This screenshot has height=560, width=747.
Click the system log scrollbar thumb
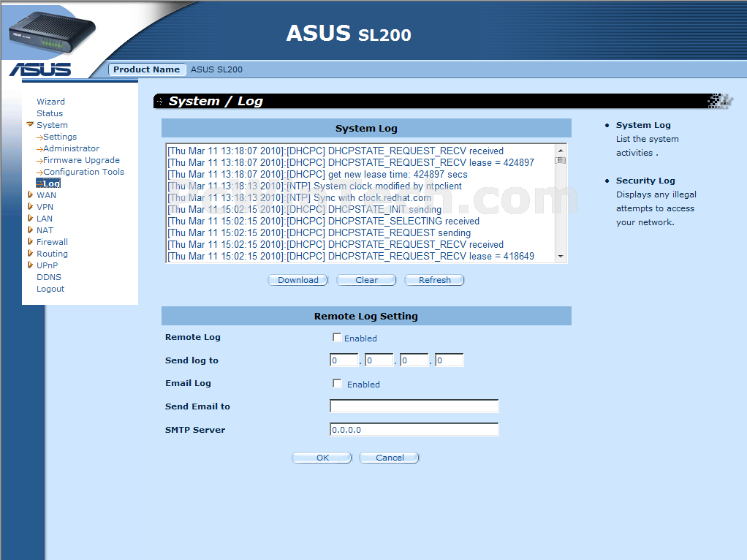tap(561, 161)
